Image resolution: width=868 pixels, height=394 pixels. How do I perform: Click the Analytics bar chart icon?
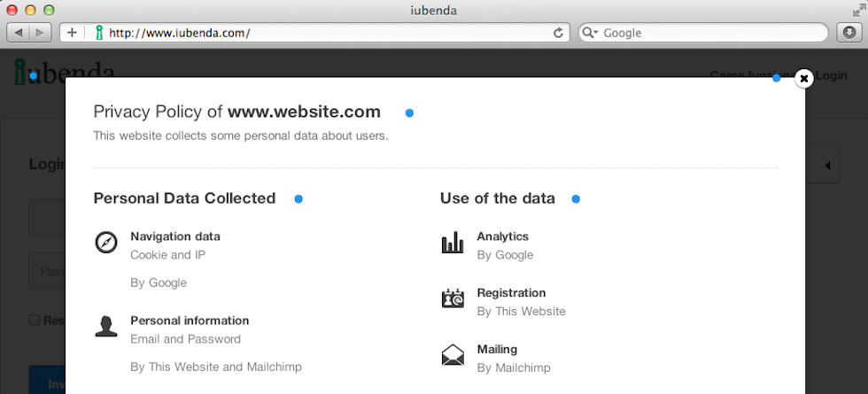click(453, 243)
